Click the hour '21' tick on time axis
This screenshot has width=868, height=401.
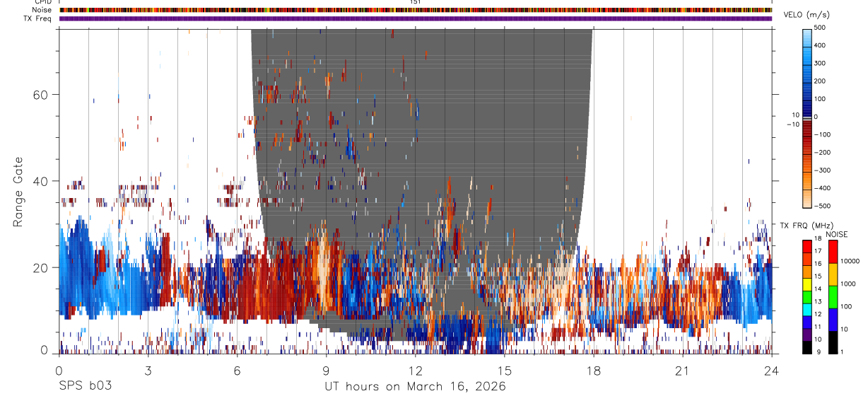pos(682,370)
